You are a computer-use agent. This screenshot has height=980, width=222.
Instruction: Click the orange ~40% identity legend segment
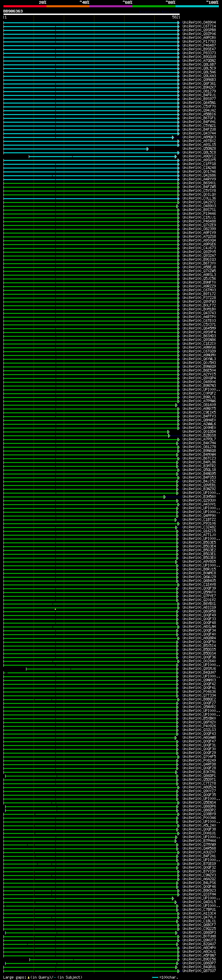(x=68, y=6)
